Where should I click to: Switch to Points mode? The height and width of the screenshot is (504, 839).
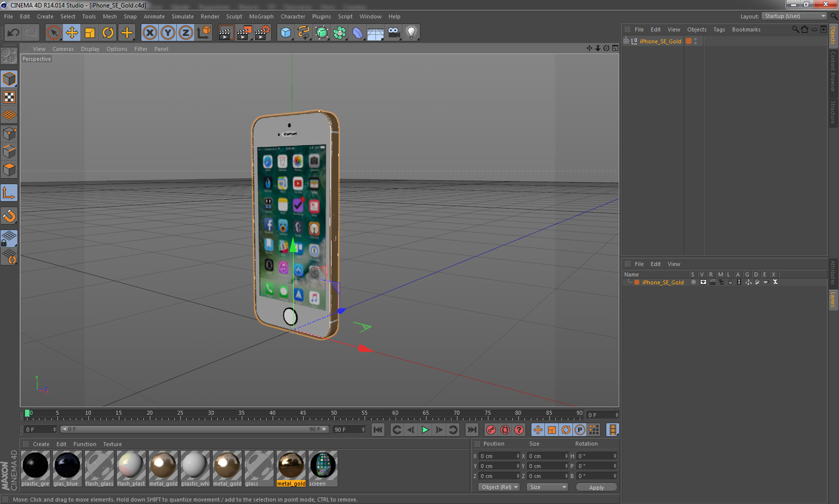coord(9,134)
